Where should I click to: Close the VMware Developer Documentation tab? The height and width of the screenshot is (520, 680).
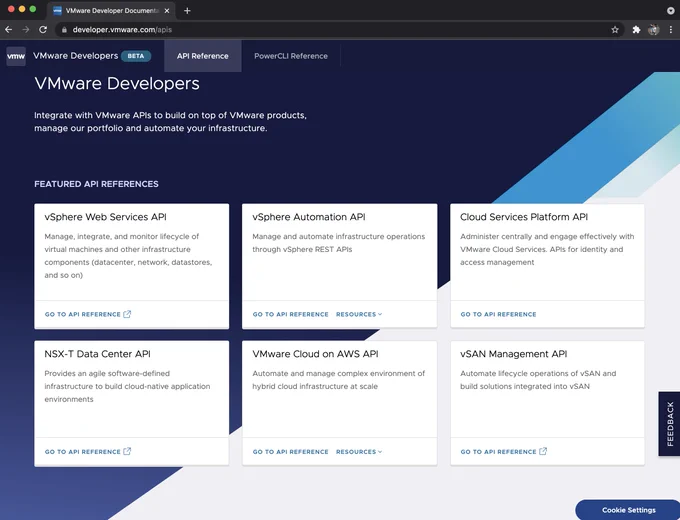coord(167,10)
